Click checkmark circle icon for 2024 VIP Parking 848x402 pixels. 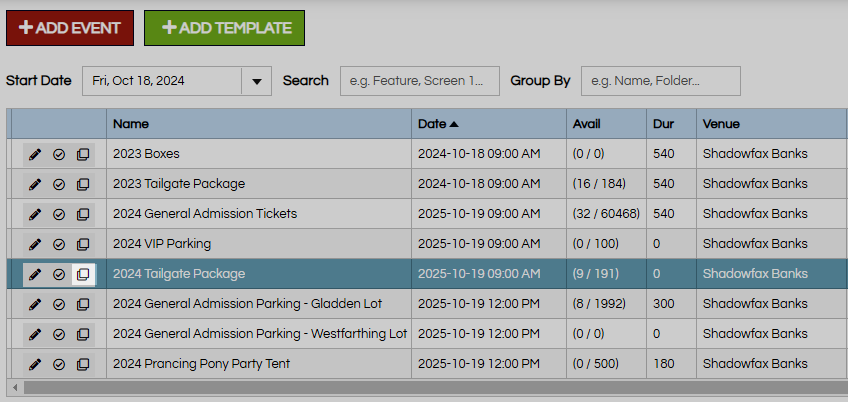(x=59, y=244)
